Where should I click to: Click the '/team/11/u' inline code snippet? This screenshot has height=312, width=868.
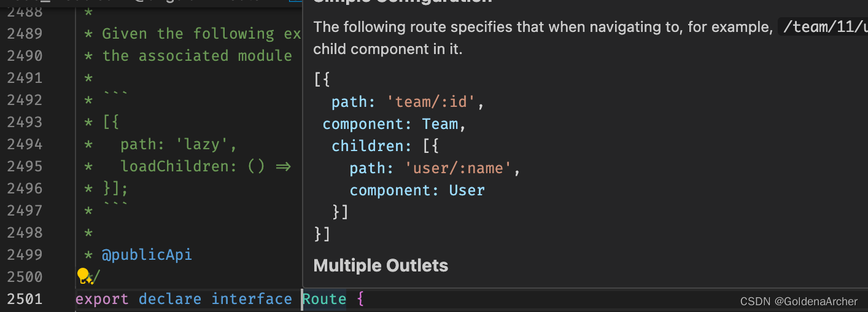click(x=824, y=27)
